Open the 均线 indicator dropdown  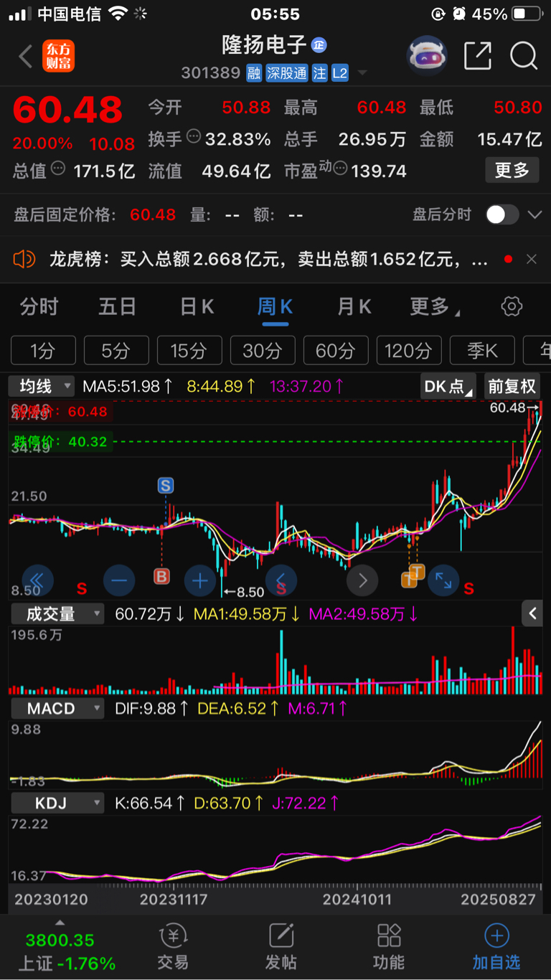(42, 387)
